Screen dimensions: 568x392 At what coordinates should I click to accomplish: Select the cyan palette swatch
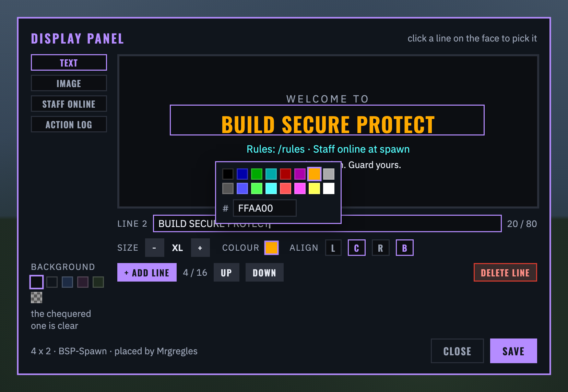pyautogui.click(x=271, y=188)
